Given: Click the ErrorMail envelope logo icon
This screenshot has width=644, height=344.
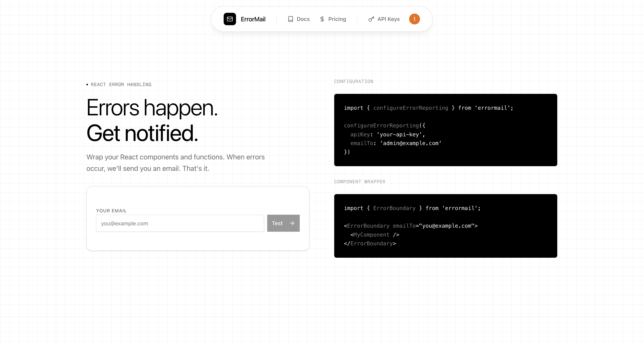Looking at the screenshot, I should 229,19.
